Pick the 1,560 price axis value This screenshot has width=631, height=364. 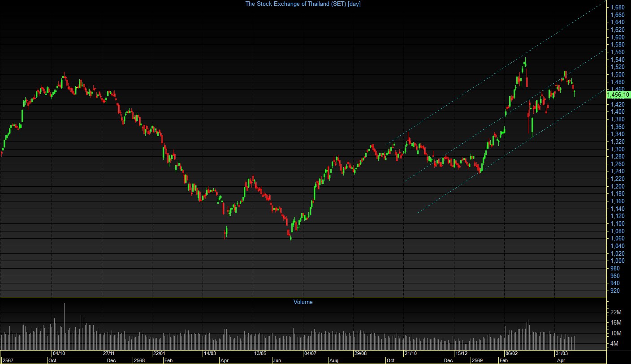click(618, 52)
